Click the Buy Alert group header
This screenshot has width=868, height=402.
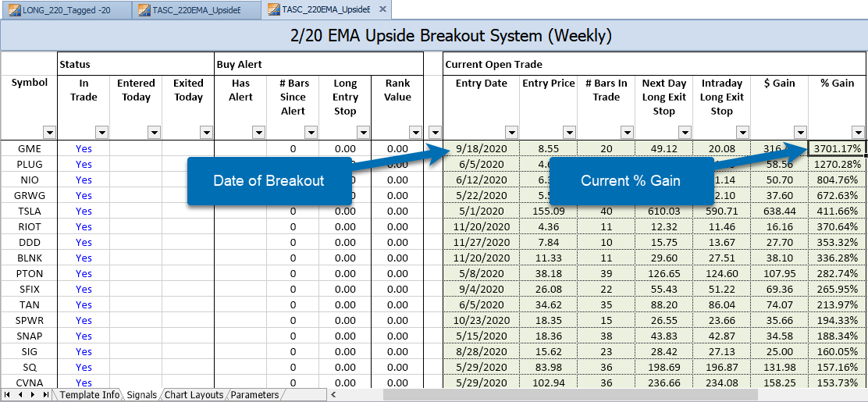(x=318, y=65)
